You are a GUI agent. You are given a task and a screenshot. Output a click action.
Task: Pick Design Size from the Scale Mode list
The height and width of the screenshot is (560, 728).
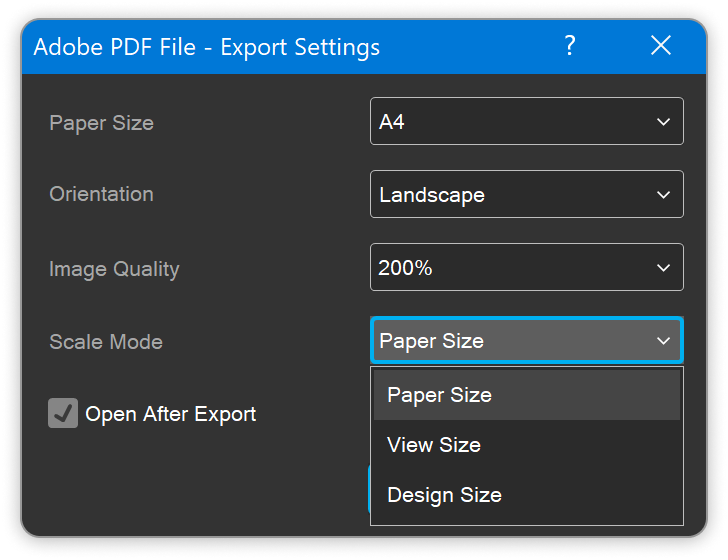444,495
